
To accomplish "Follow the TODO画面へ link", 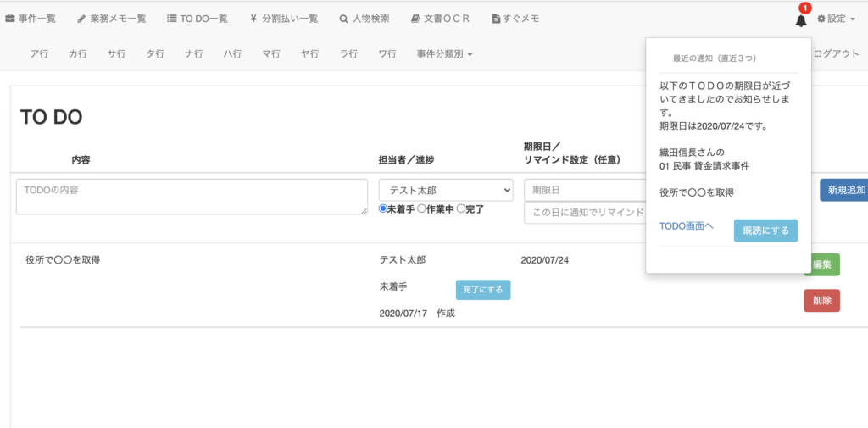I will [687, 226].
